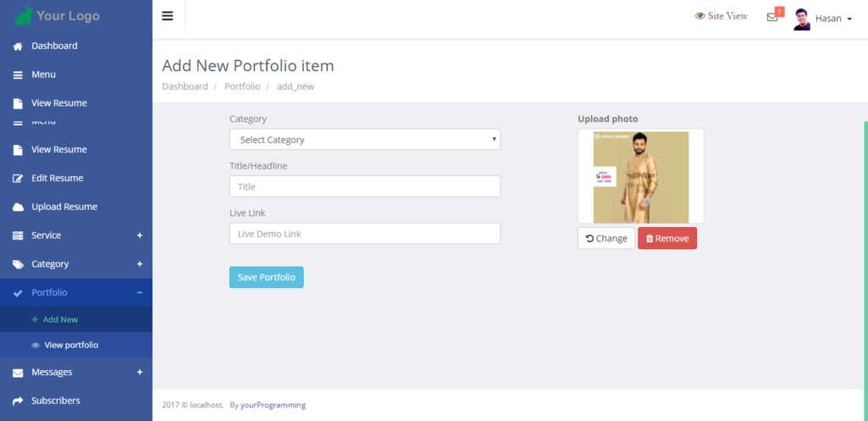Remove the uploaded photo
Viewport: 868px width, 421px height.
tap(667, 239)
